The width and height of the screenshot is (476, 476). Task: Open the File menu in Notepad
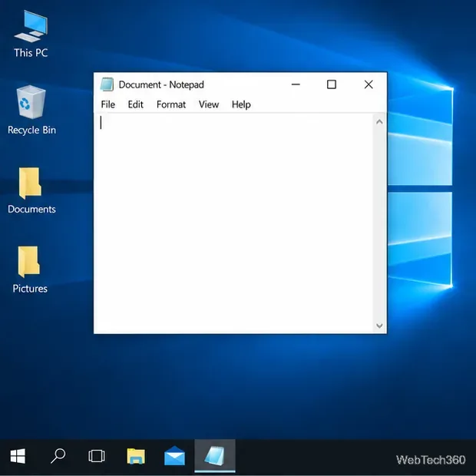point(107,104)
